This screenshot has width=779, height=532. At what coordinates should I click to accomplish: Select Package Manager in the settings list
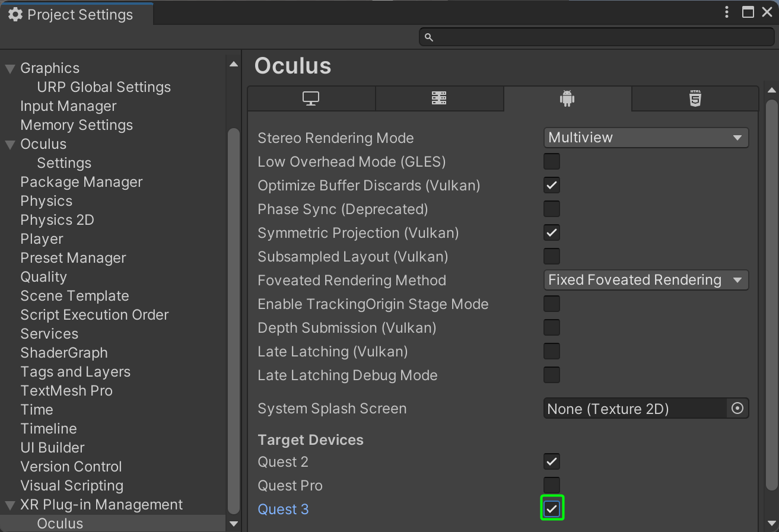point(81,182)
